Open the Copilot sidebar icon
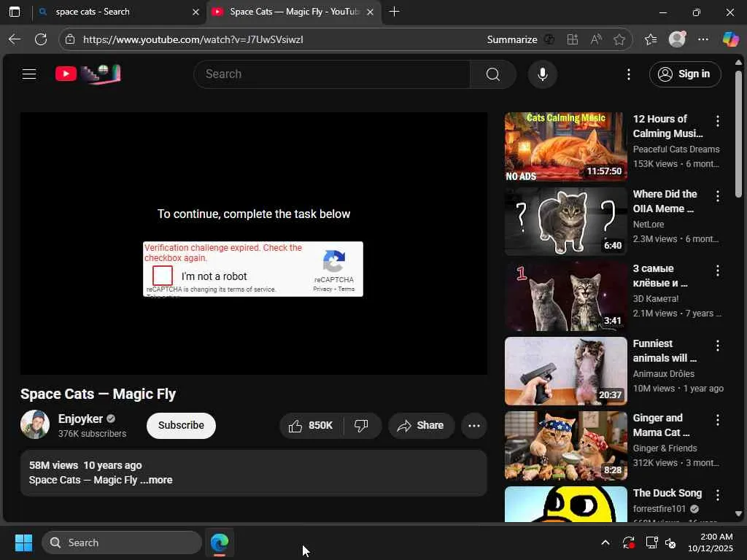This screenshot has height=560, width=747. [x=730, y=39]
